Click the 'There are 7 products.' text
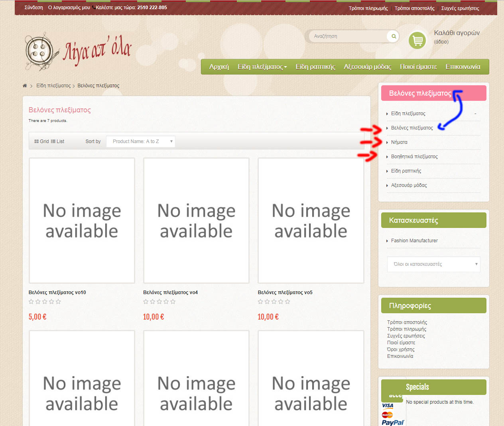504x426 pixels. click(48, 121)
